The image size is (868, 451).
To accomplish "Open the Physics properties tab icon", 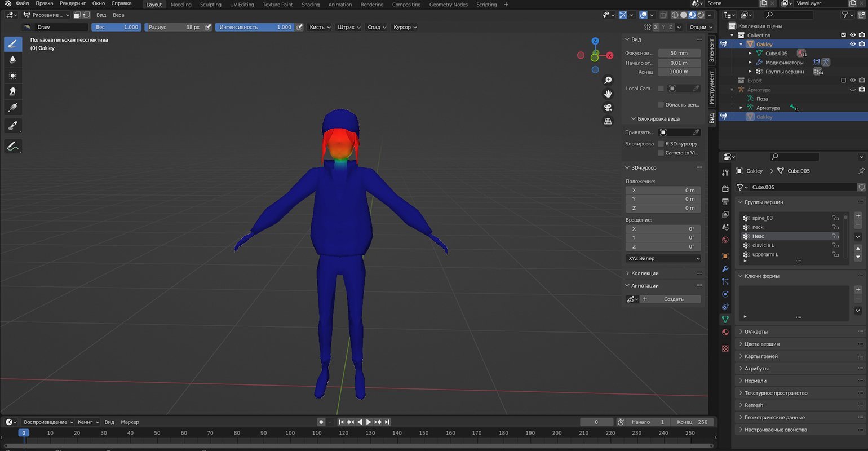I will pos(725,294).
